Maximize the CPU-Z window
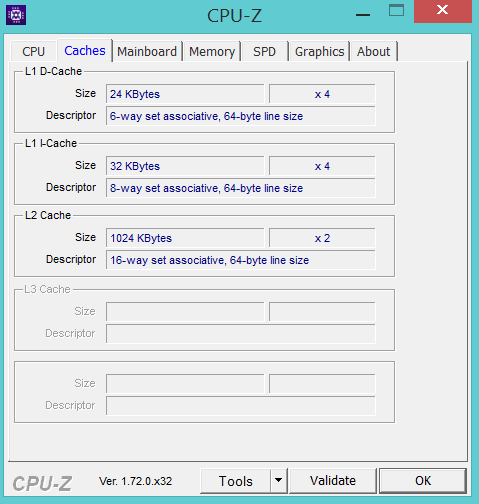This screenshot has height=504, width=479. 396,11
